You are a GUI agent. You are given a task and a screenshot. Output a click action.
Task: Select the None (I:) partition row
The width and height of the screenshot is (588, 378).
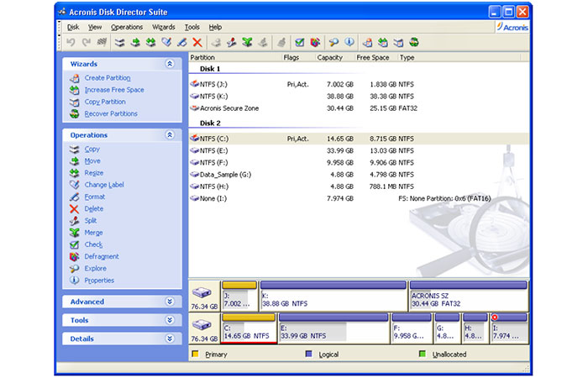(x=359, y=199)
